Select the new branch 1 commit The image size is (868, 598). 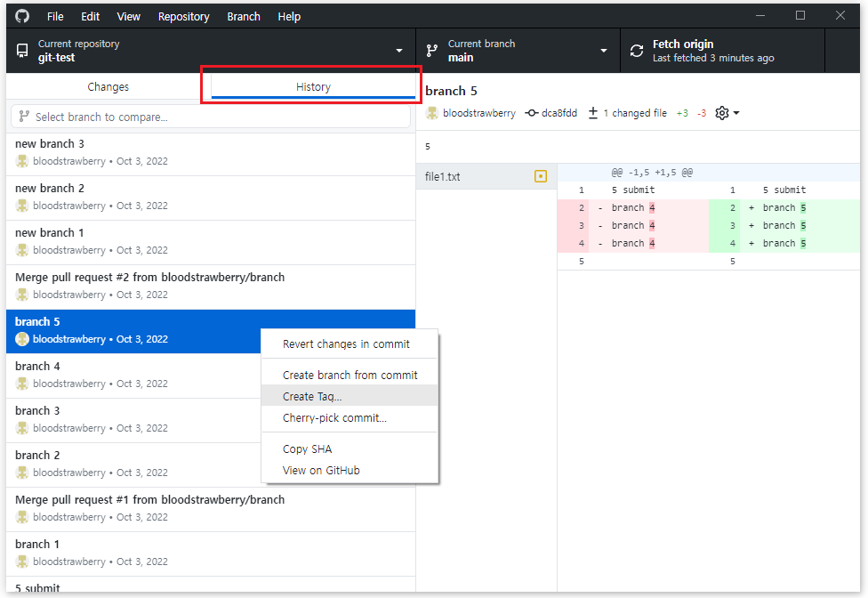point(211,243)
